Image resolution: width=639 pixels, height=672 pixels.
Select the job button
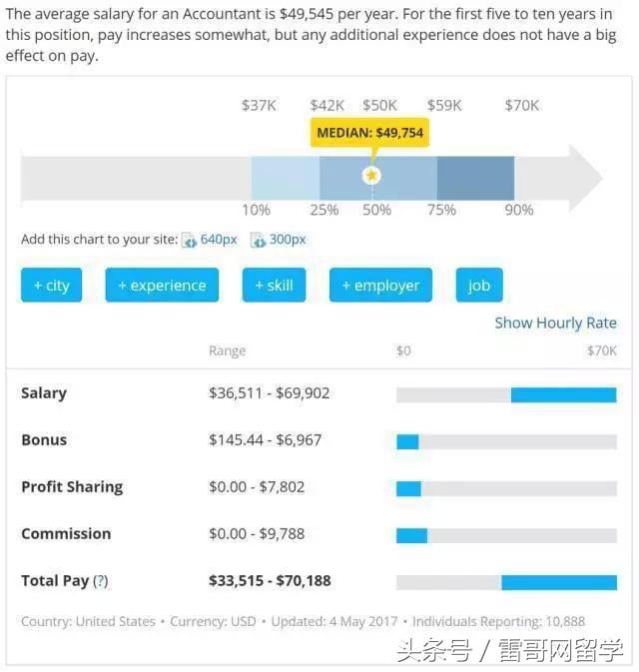(479, 286)
